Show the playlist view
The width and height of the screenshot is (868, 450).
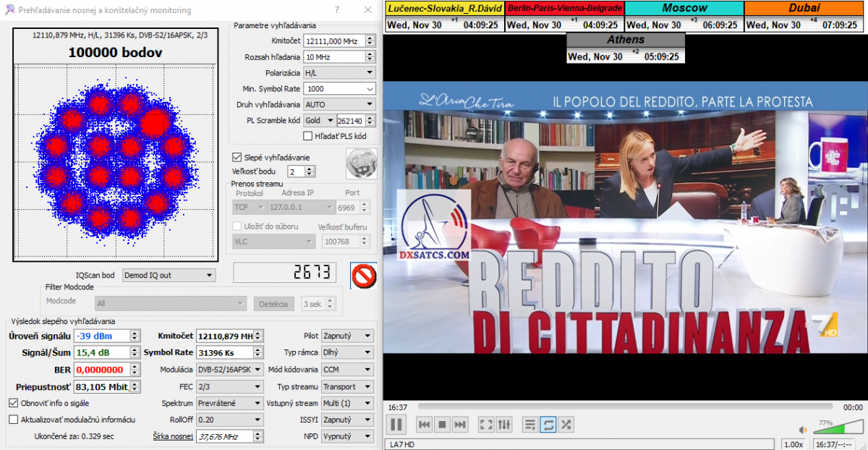coord(529,425)
